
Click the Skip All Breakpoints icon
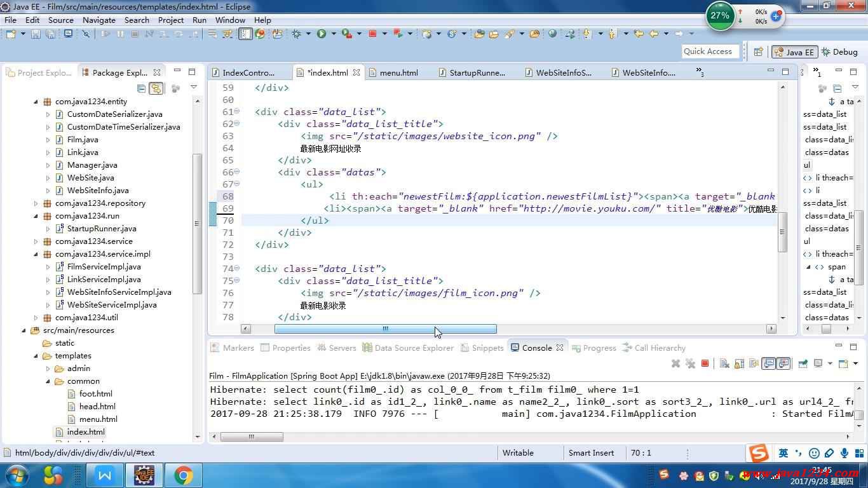click(x=86, y=34)
